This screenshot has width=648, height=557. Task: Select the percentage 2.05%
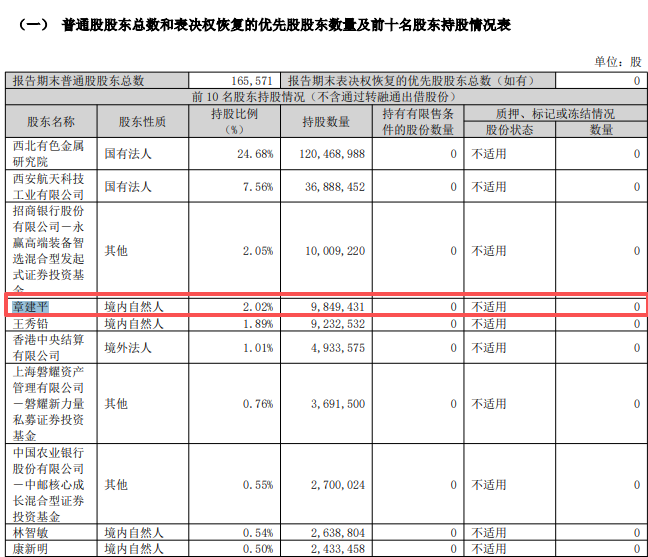(x=258, y=251)
